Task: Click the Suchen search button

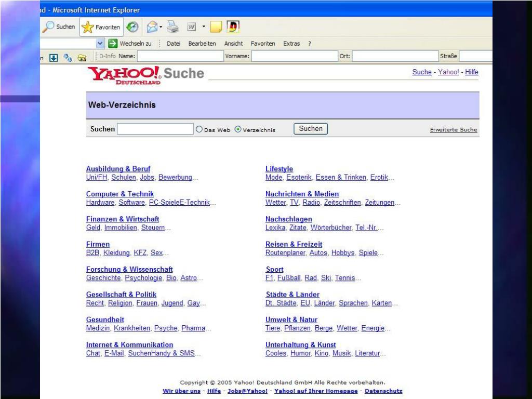Action: 311,129
